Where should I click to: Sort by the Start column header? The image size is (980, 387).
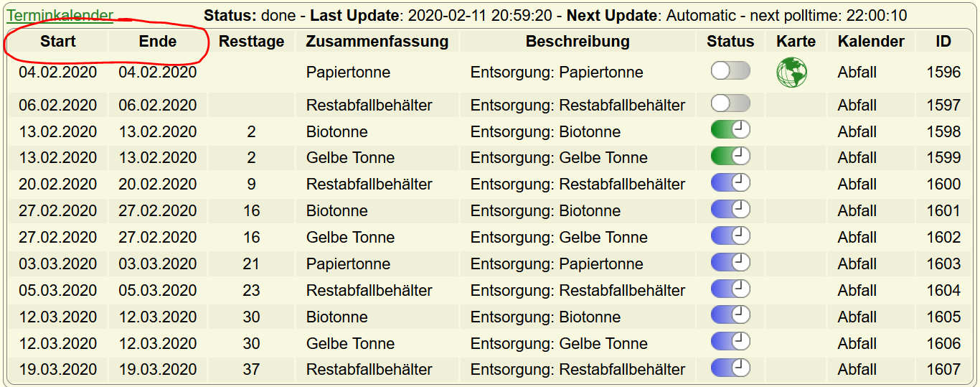[x=58, y=42]
